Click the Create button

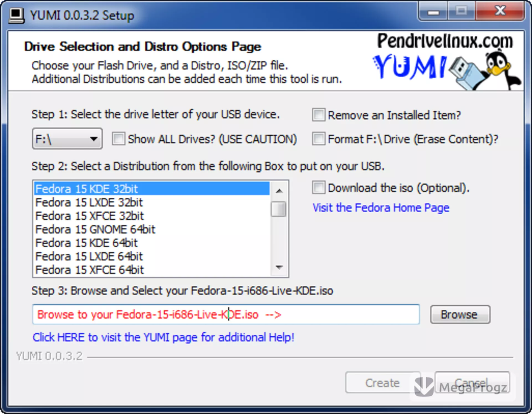(x=383, y=383)
